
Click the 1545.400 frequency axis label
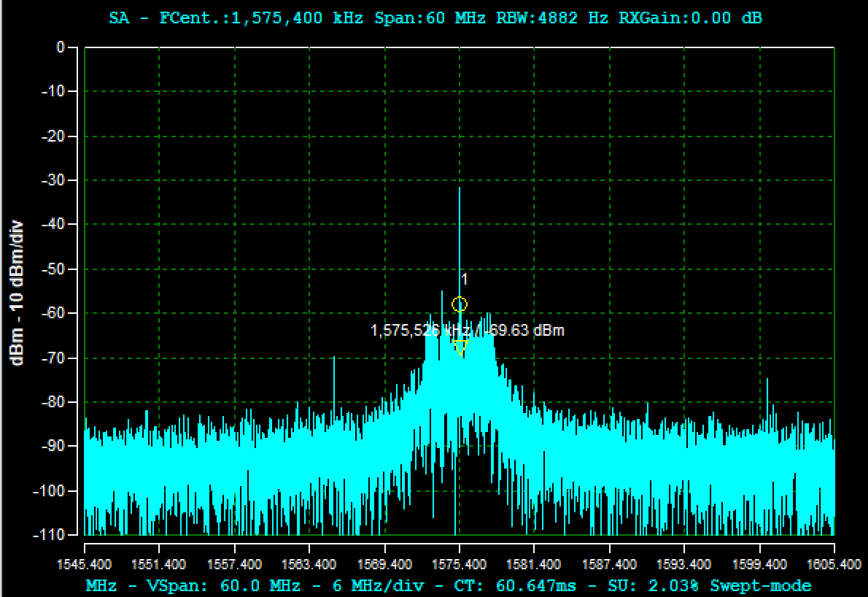pos(85,564)
